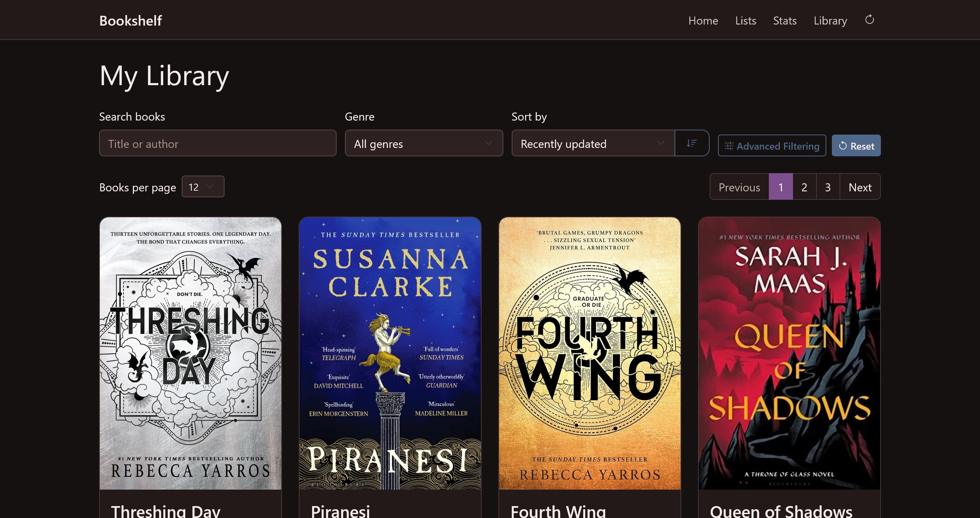The height and width of the screenshot is (518, 980).
Task: Click the Reset filters button
Action: pyautogui.click(x=856, y=145)
